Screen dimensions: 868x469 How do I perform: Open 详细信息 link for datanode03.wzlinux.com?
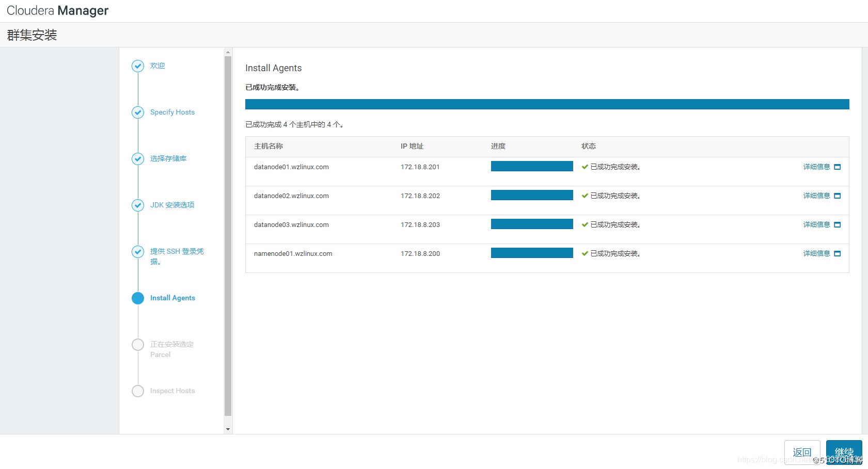(x=817, y=224)
